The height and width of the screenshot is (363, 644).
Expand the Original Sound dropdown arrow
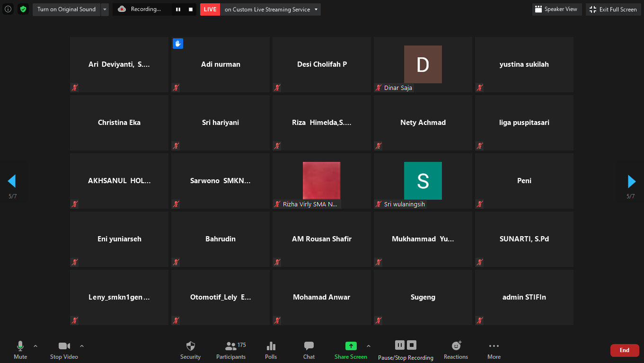click(105, 9)
